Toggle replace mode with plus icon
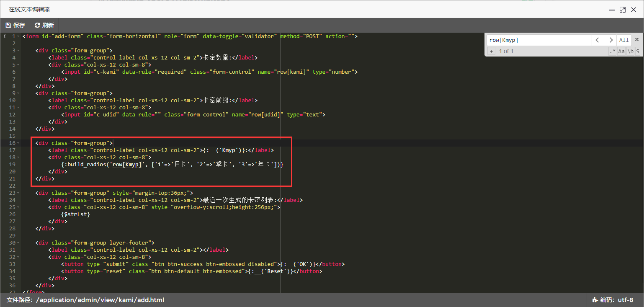 (x=492, y=51)
